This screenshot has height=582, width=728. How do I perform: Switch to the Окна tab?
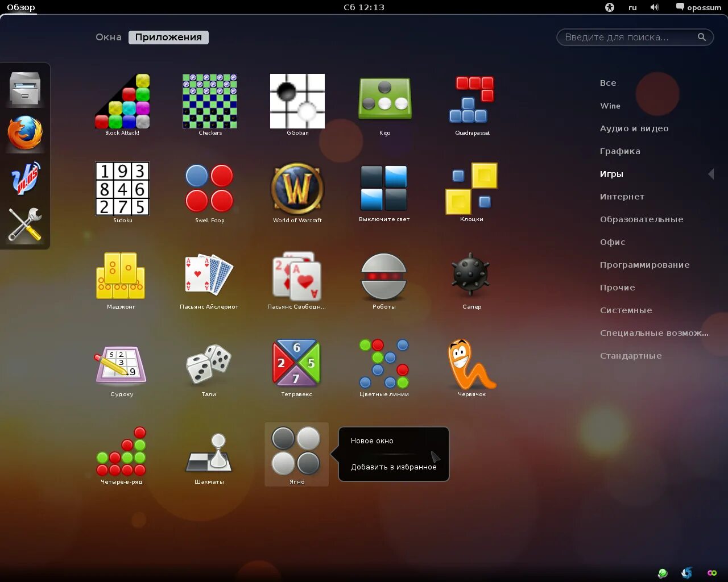pyautogui.click(x=108, y=37)
